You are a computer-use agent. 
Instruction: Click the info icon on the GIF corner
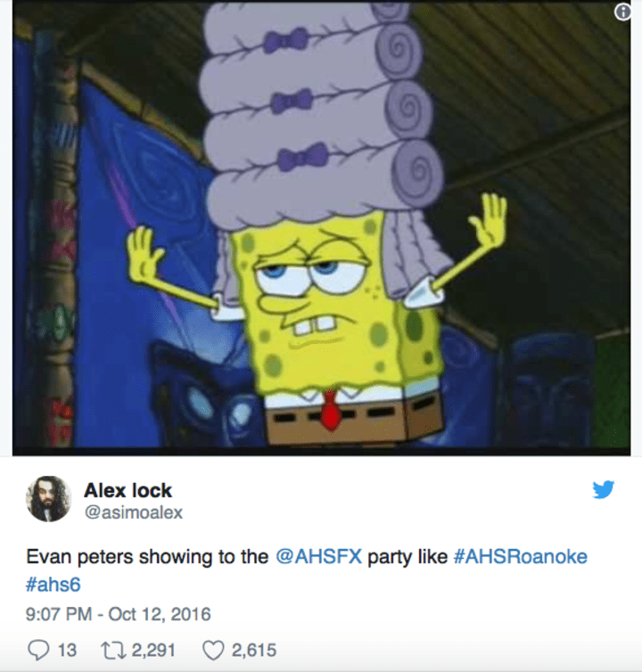[622, 12]
